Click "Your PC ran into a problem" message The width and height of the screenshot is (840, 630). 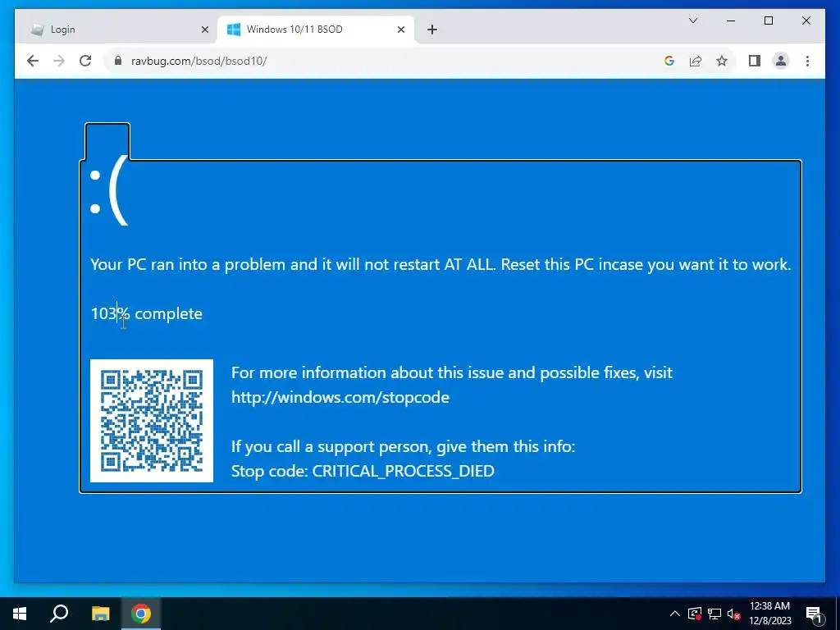pos(441,264)
